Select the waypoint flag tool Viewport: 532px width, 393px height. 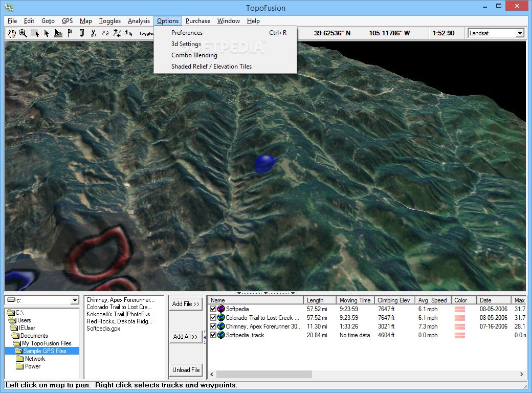[x=70, y=33]
